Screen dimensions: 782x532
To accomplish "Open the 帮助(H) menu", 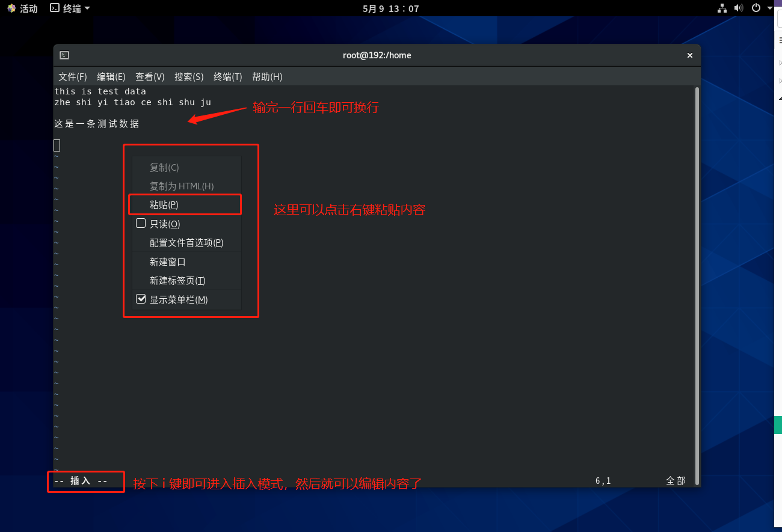I will tap(267, 77).
